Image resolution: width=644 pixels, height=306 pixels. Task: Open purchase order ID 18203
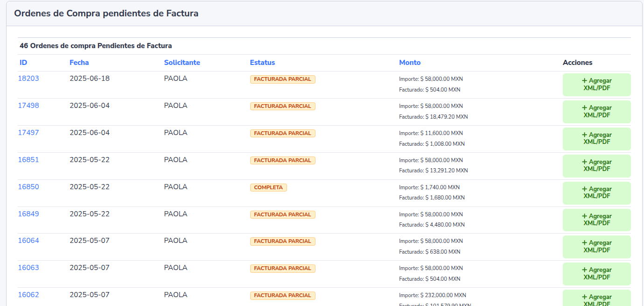(x=28, y=78)
